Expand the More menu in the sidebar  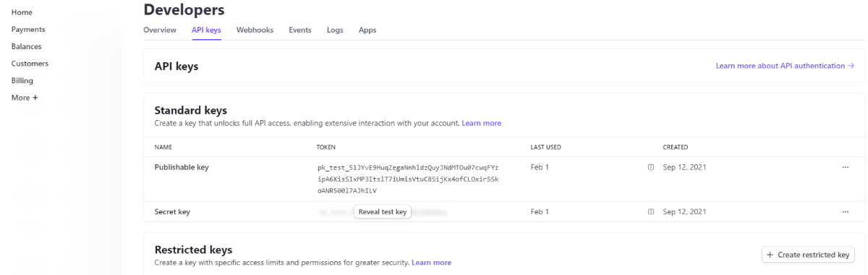25,98
